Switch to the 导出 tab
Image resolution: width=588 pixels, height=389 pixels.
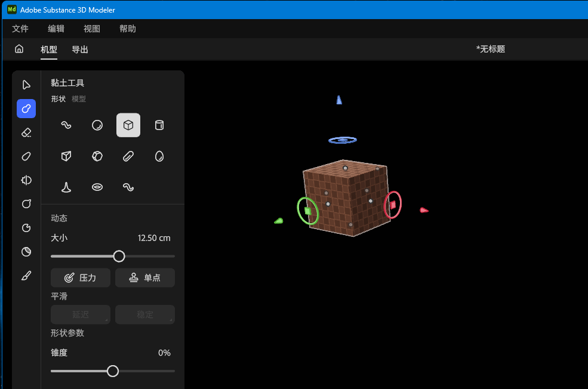point(80,50)
